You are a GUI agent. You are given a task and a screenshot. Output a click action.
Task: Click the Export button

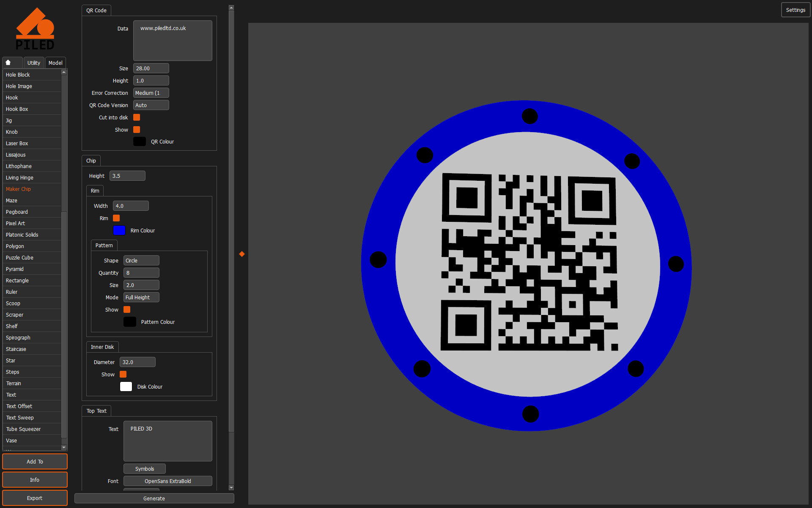pyautogui.click(x=35, y=498)
